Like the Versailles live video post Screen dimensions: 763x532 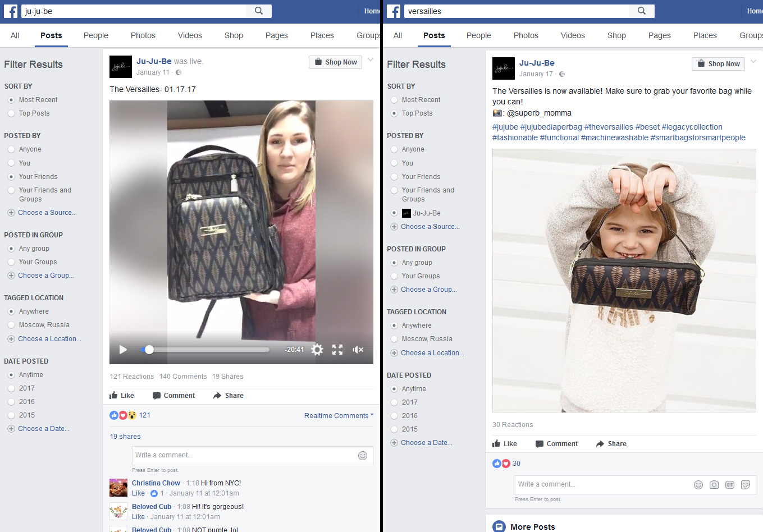point(122,396)
